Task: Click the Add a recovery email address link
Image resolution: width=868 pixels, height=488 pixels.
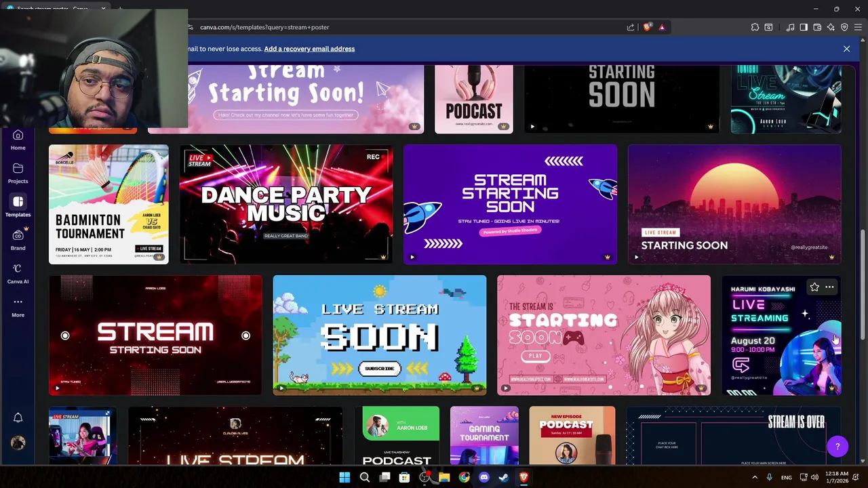Action: [309, 49]
